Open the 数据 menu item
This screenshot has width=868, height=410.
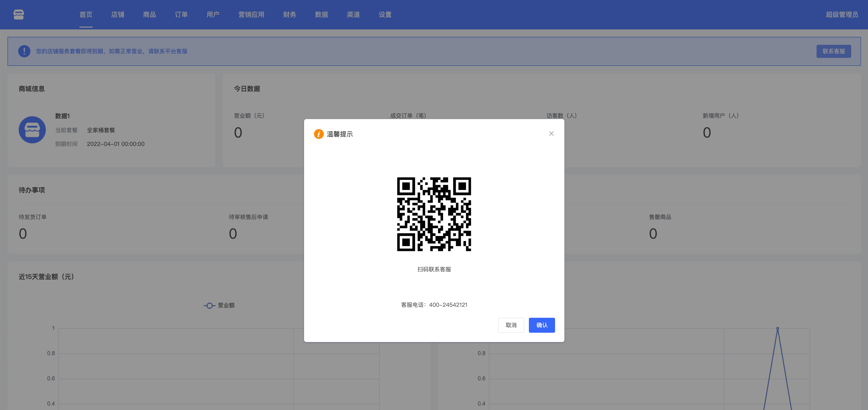coord(321,14)
